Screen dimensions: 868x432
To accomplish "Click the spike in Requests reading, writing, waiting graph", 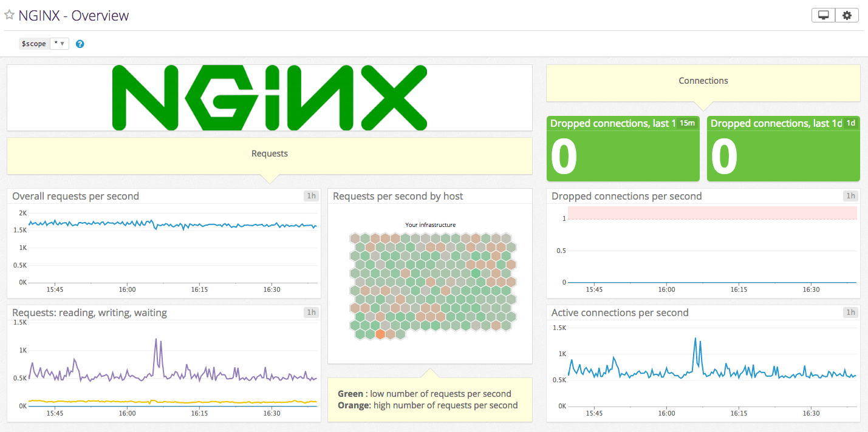I will coord(156,342).
